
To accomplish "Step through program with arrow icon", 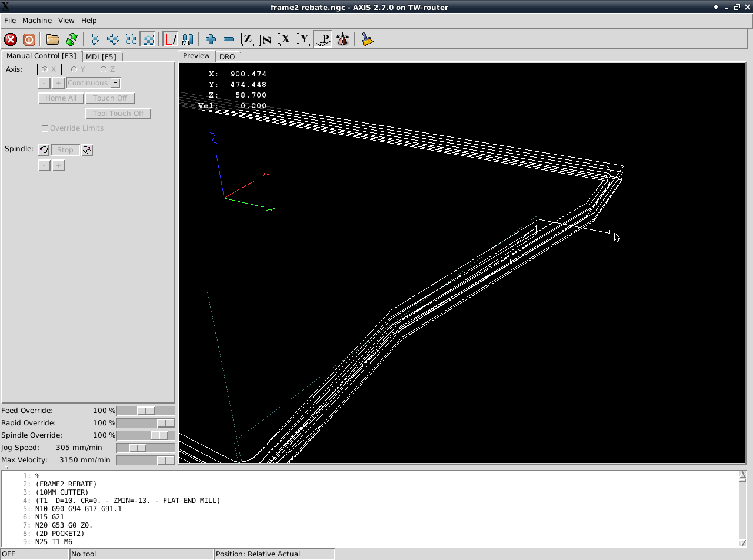I will (113, 39).
